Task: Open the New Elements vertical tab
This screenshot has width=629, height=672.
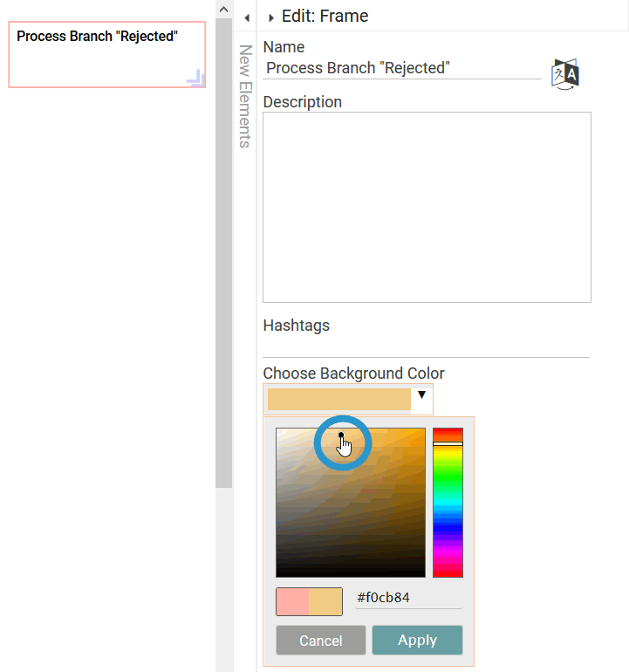Action: tap(245, 96)
